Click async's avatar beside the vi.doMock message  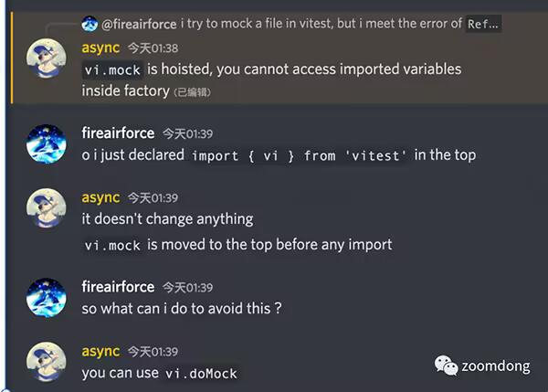click(x=46, y=364)
